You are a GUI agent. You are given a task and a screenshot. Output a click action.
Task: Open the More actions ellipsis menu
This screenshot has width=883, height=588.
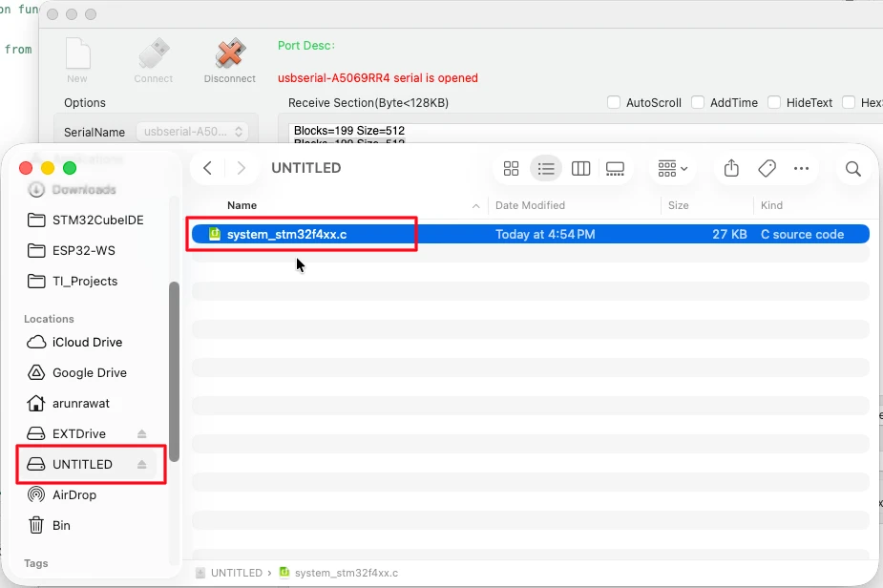(801, 168)
